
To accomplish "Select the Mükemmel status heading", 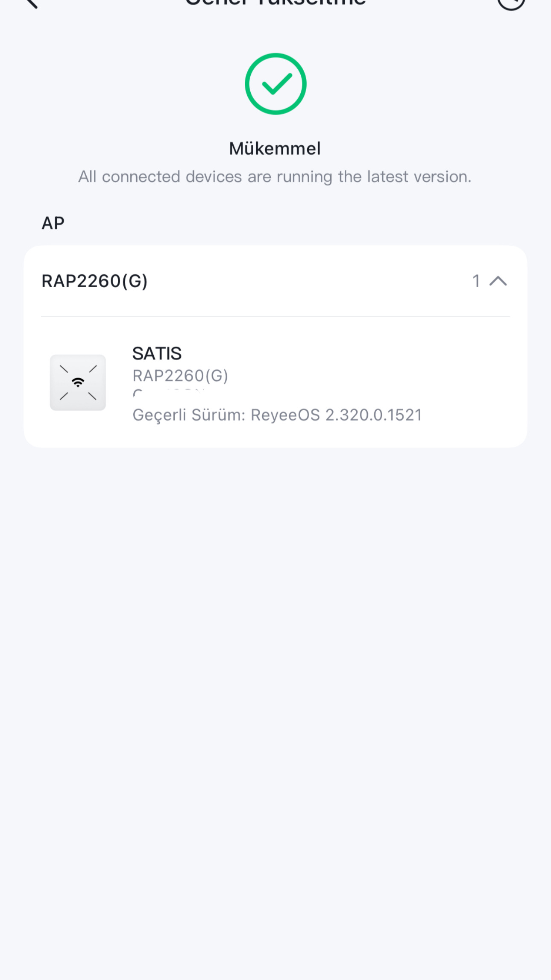I will pyautogui.click(x=275, y=149).
